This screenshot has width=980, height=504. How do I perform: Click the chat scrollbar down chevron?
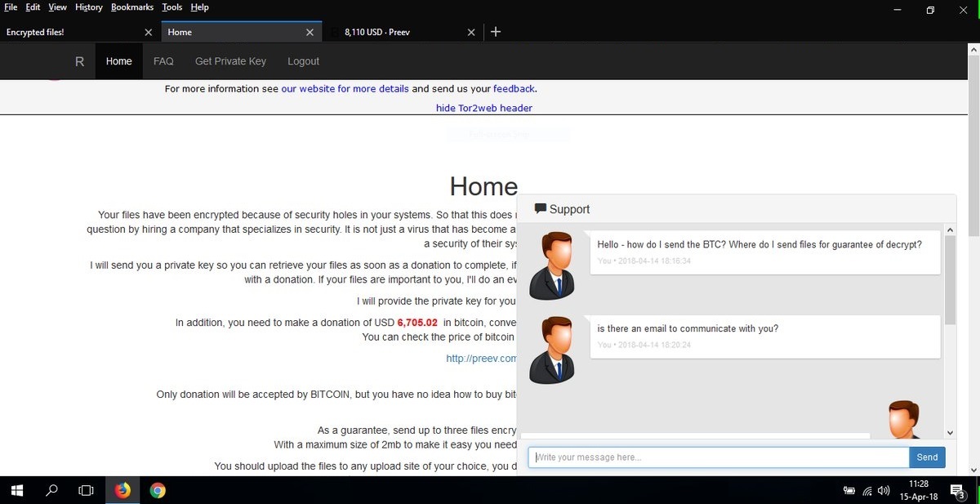(x=950, y=432)
